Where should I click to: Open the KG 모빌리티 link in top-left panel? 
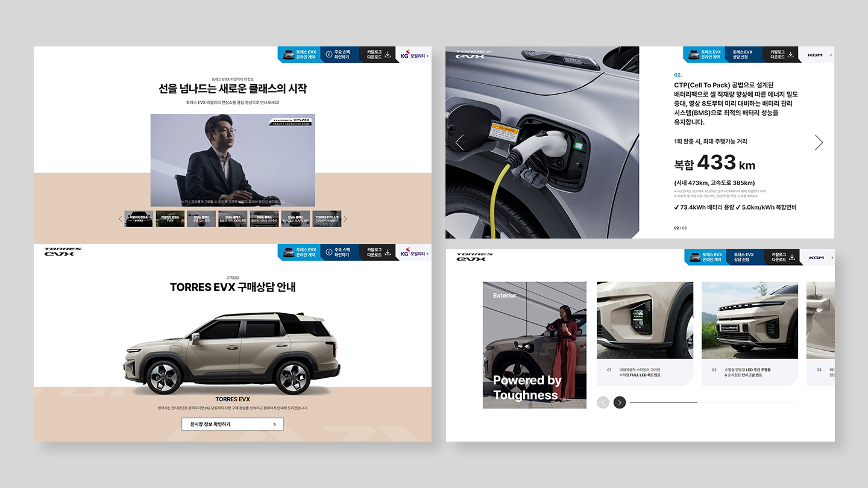414,55
